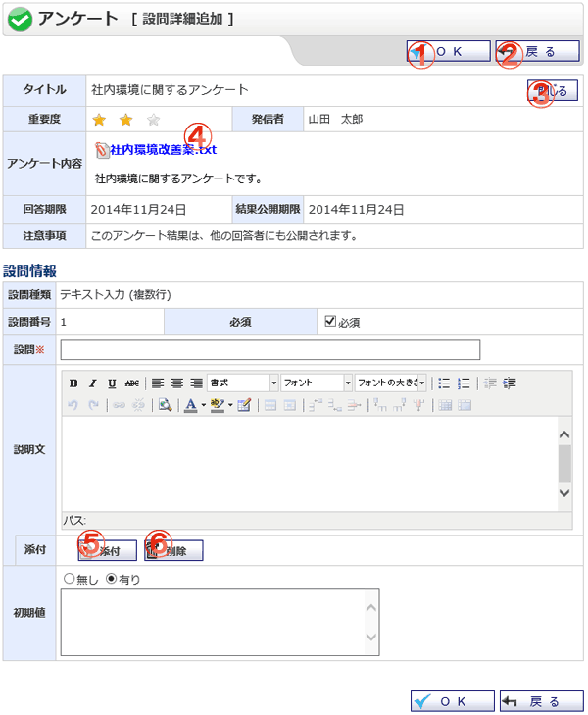Click the insert link chain icon
Screen dimensions: 588x715
[119, 405]
